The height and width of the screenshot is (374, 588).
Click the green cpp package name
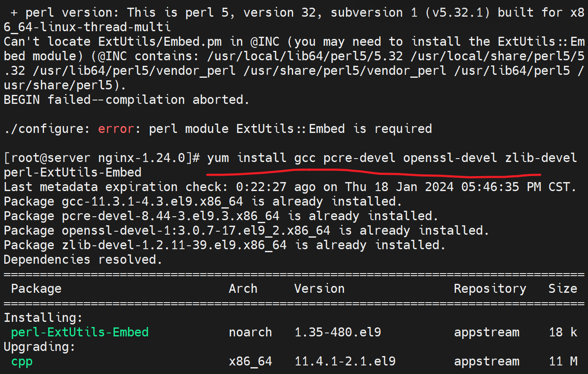[x=22, y=361]
